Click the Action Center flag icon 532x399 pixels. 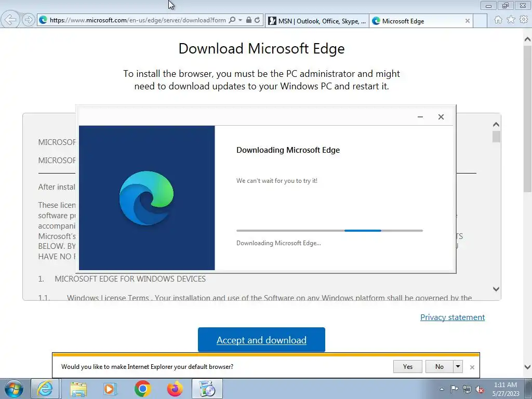[x=454, y=389]
